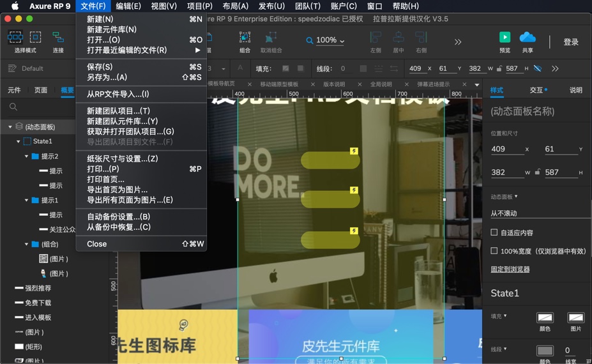
Task: Click the 组合 group icon
Action: [245, 38]
